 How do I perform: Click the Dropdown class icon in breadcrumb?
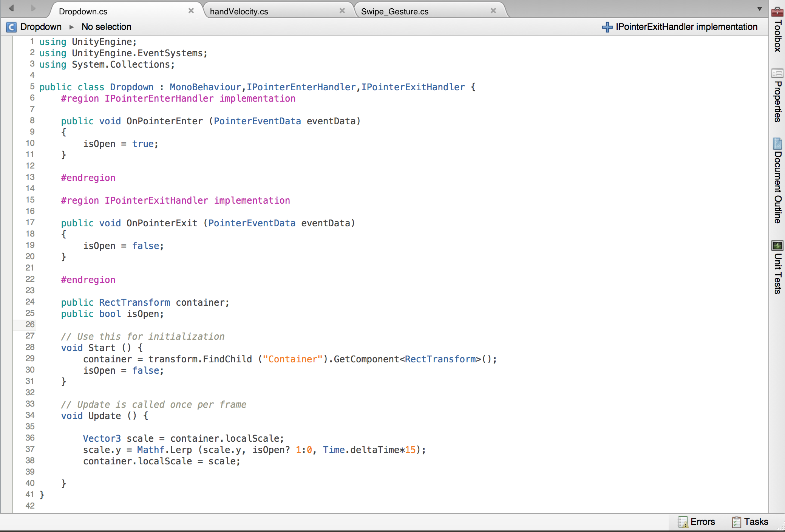tap(11, 27)
